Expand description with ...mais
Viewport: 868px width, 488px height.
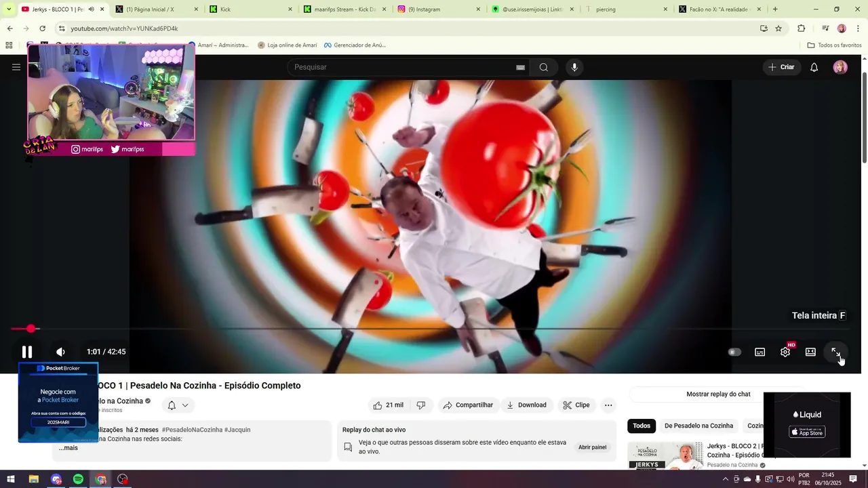(68, 448)
